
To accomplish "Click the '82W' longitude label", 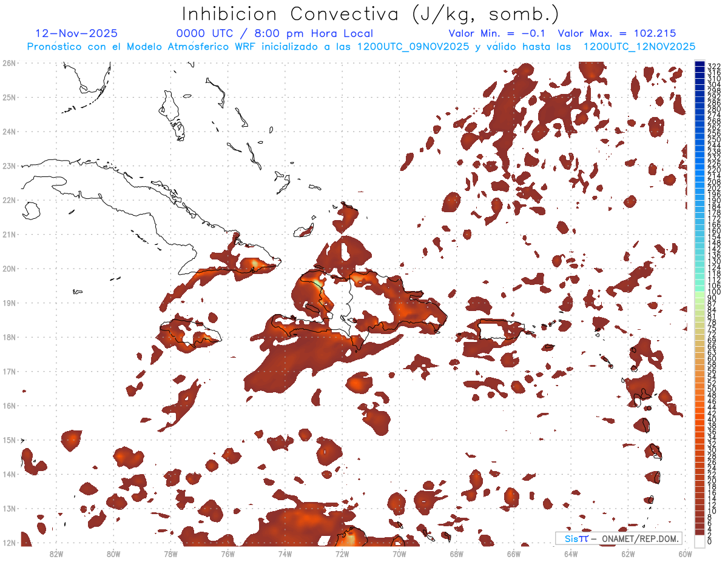I will (x=56, y=554).
